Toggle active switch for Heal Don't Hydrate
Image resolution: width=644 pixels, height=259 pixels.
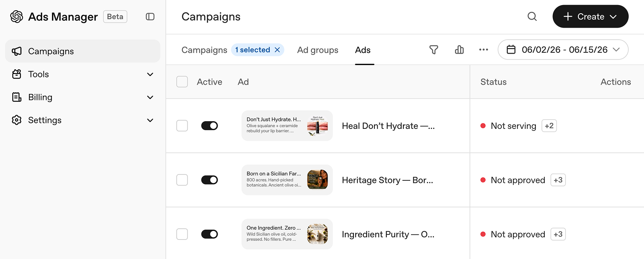pyautogui.click(x=210, y=125)
